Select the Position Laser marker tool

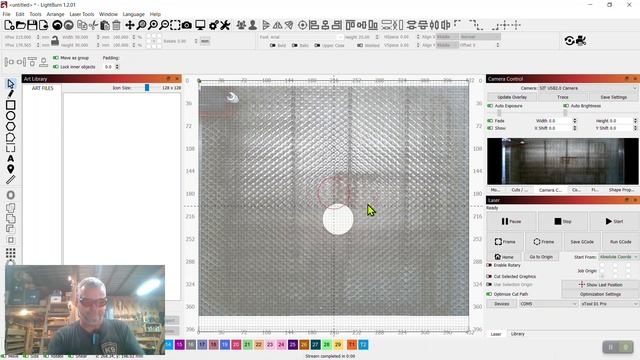click(11, 169)
